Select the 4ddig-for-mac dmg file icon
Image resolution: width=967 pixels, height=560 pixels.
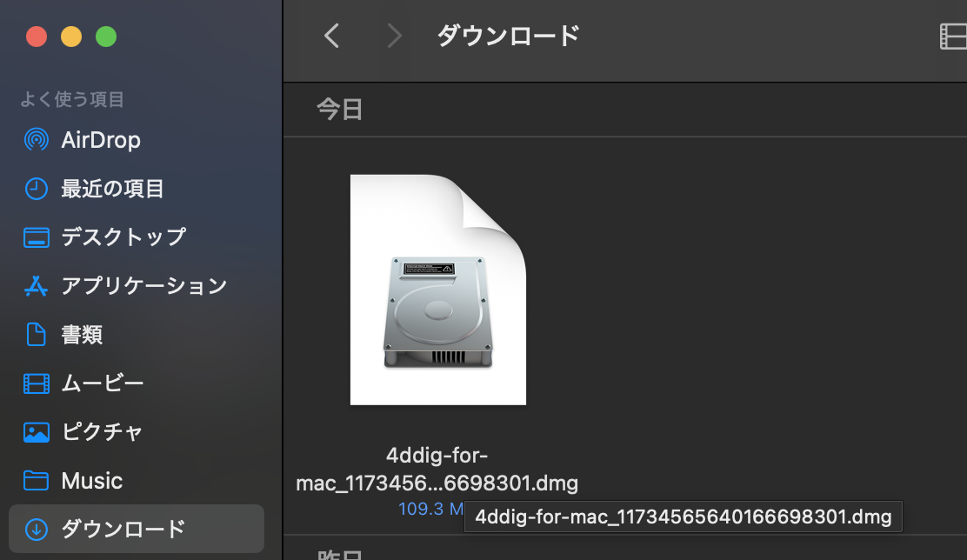tap(438, 290)
